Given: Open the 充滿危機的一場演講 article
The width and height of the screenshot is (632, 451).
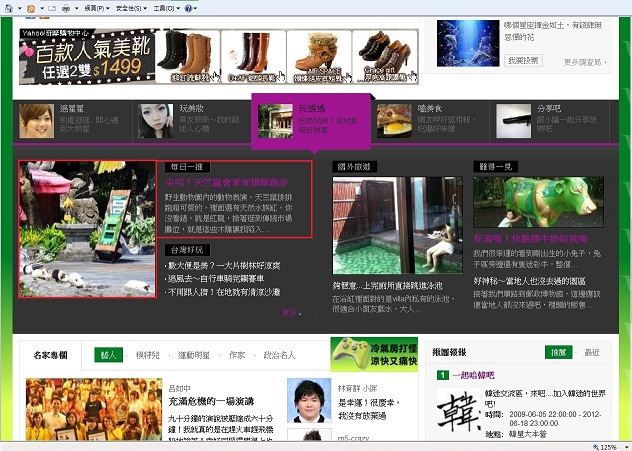Looking at the screenshot, I should (x=211, y=401).
